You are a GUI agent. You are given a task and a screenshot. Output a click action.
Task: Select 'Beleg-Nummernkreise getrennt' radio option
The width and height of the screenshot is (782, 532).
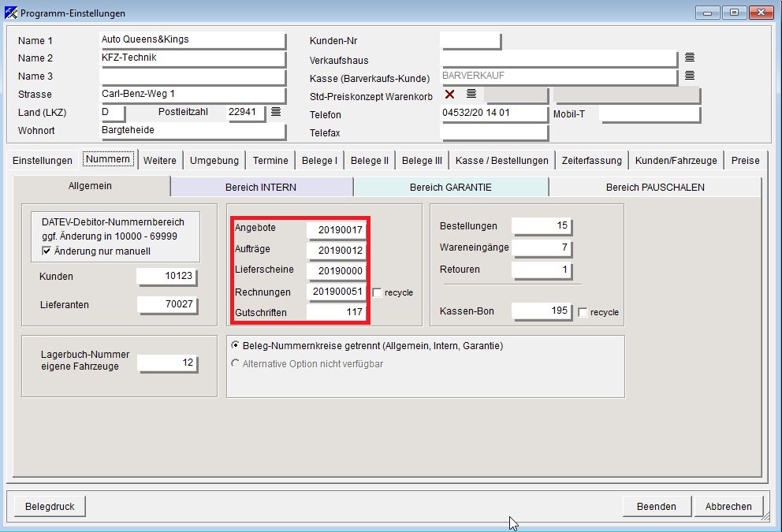[x=235, y=345]
